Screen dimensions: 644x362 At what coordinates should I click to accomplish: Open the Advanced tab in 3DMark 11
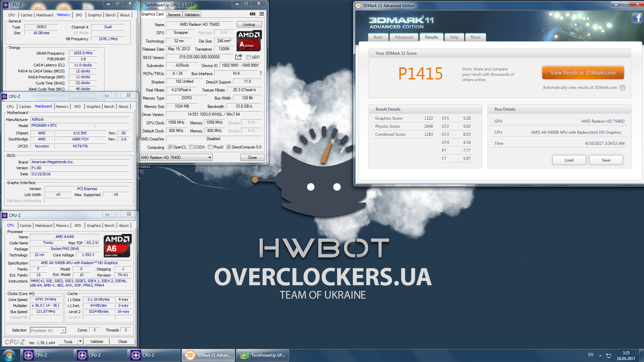[404, 37]
